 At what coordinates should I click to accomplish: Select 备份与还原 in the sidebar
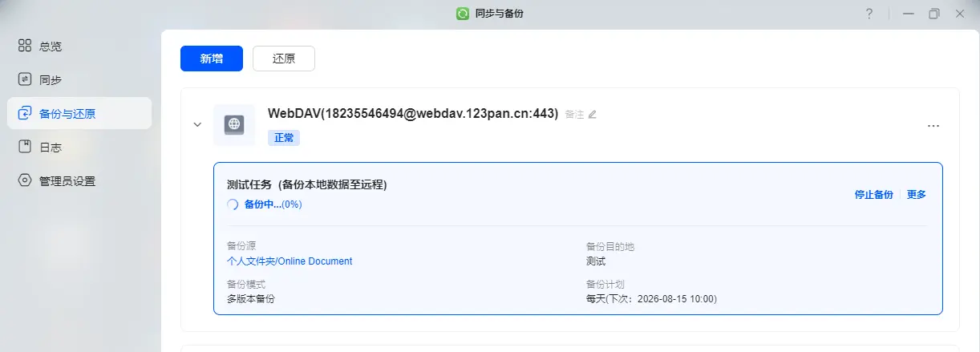coord(79,113)
